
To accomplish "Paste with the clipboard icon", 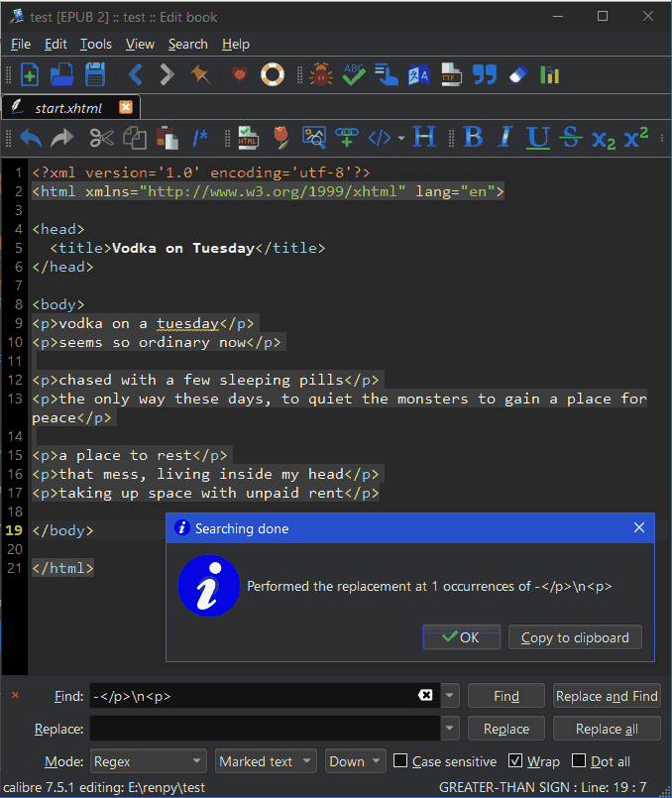I will (x=167, y=138).
